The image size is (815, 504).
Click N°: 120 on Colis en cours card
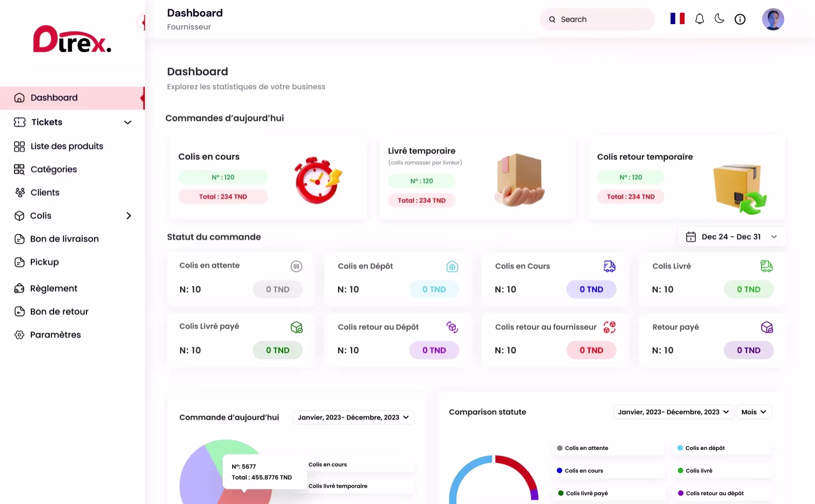point(223,177)
